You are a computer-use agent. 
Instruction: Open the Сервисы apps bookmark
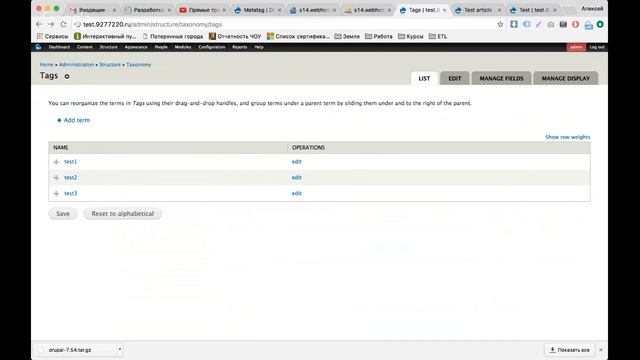(53, 36)
